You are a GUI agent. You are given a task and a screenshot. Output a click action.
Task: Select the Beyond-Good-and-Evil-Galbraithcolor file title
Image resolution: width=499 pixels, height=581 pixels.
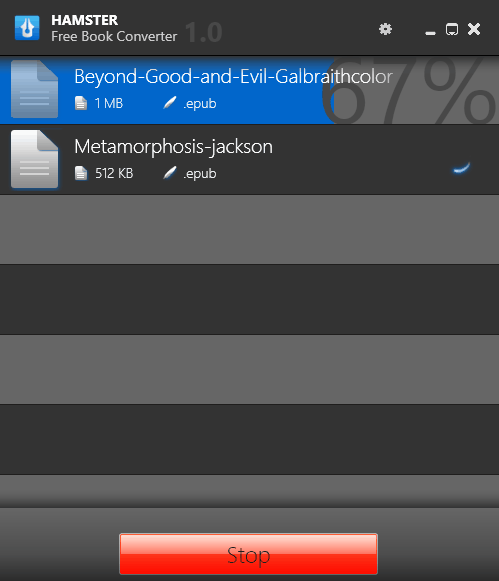233,77
